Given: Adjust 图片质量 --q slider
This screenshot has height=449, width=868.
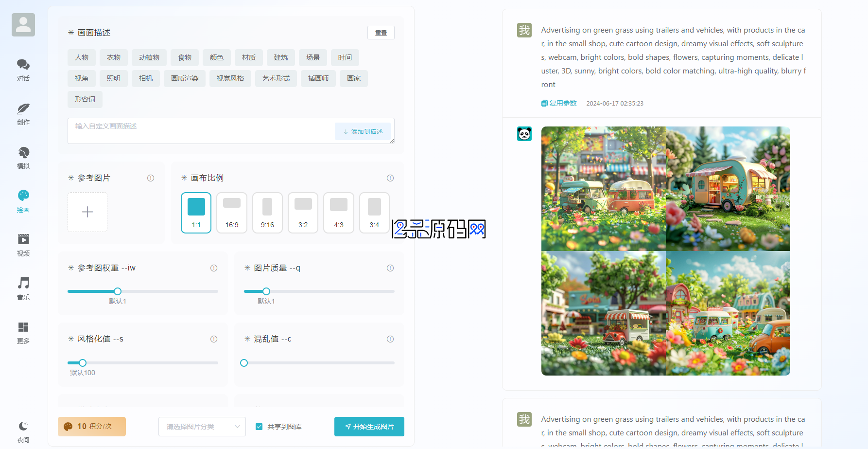Looking at the screenshot, I should click(x=319, y=291).
